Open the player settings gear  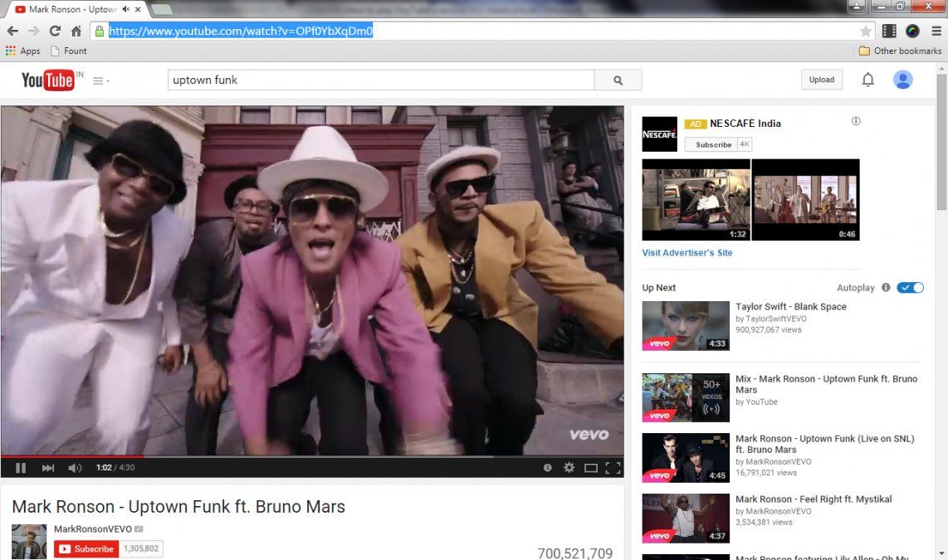point(569,467)
